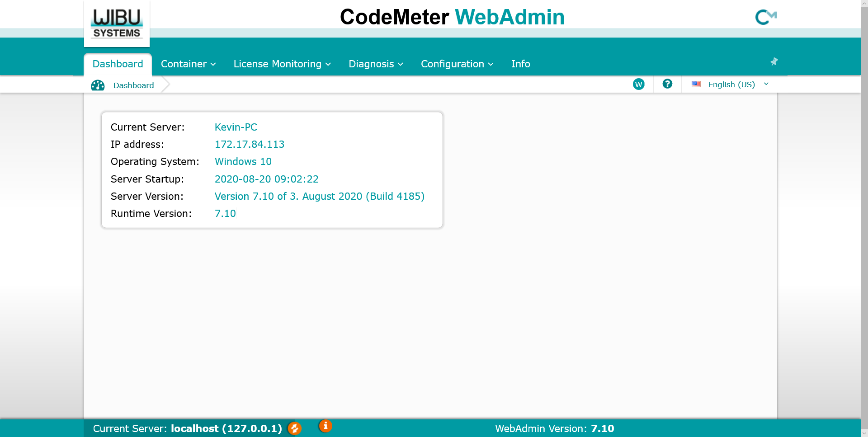Open the Container menu
The image size is (868, 437).
click(x=188, y=64)
